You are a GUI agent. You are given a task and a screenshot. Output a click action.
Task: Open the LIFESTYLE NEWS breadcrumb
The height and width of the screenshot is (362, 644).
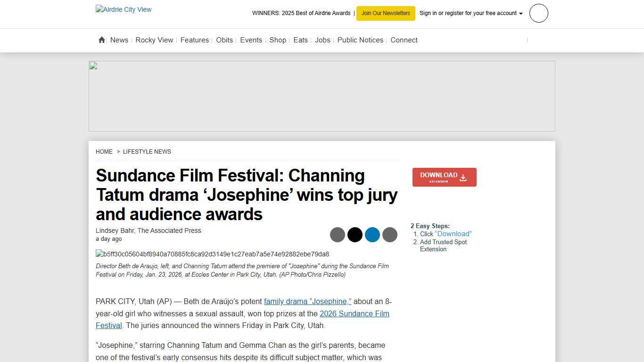pyautogui.click(x=147, y=152)
